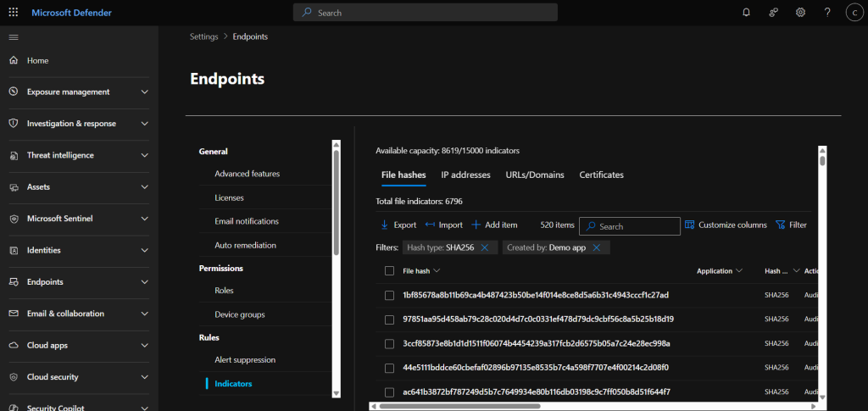Viewport: 868px width, 411px height.
Task: Open the account avatar circle
Action: (854, 13)
